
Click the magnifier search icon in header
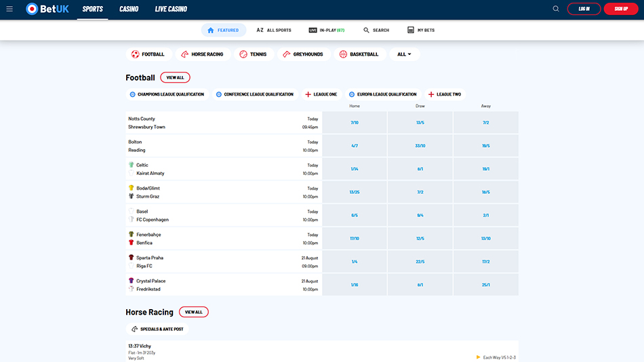coord(556,9)
